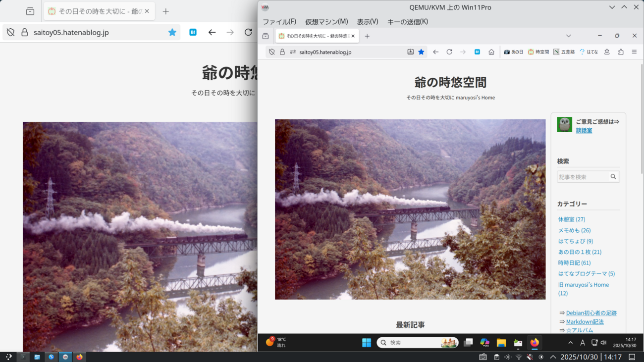Open the 休憩室 (27) category
Screen dimensions: 644x362
(572, 219)
